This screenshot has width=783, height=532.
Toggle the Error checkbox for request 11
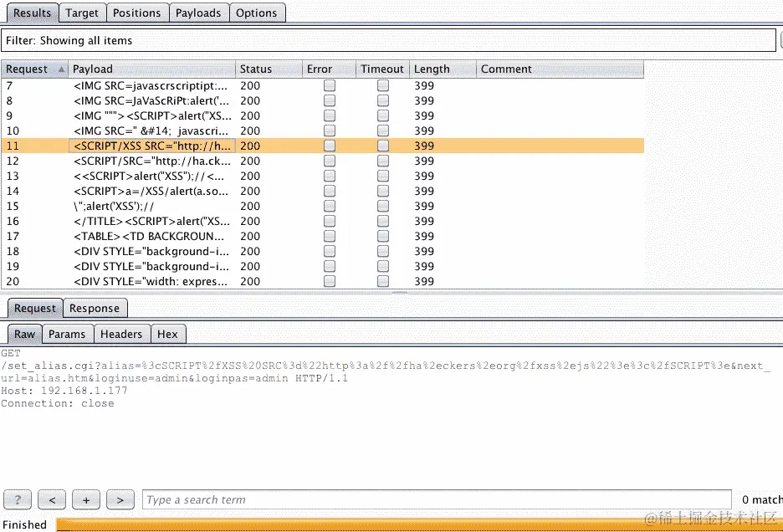click(x=329, y=146)
